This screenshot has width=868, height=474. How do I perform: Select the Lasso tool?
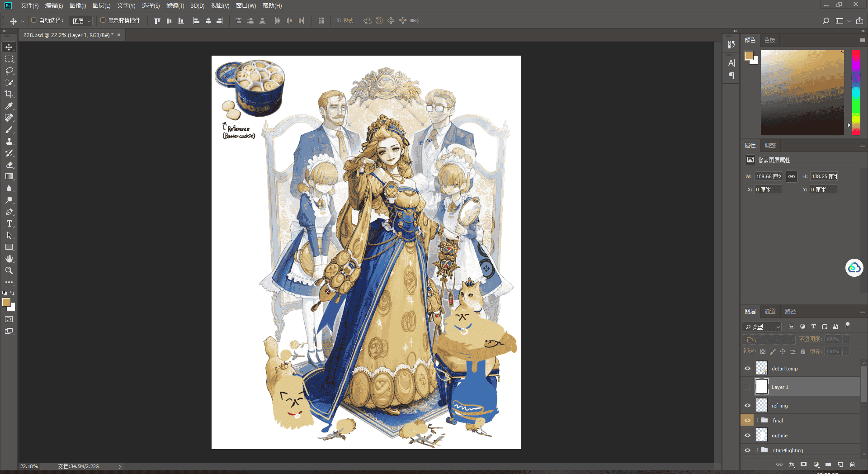(x=9, y=71)
